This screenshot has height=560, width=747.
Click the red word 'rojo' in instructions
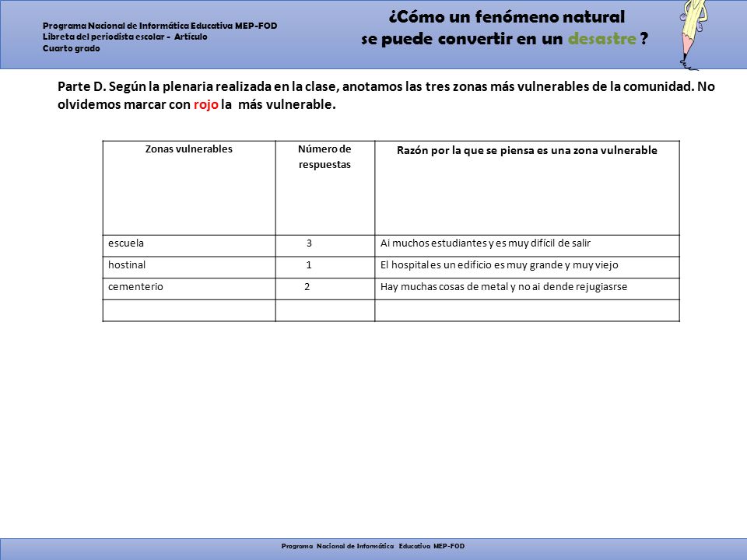(205, 104)
